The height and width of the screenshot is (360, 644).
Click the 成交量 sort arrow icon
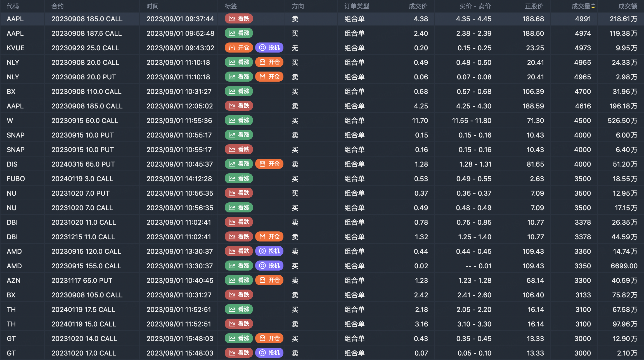(593, 6)
